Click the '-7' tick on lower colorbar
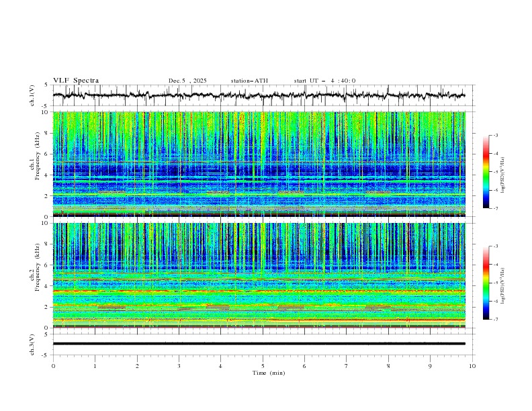The image size is (532, 411). point(496,320)
